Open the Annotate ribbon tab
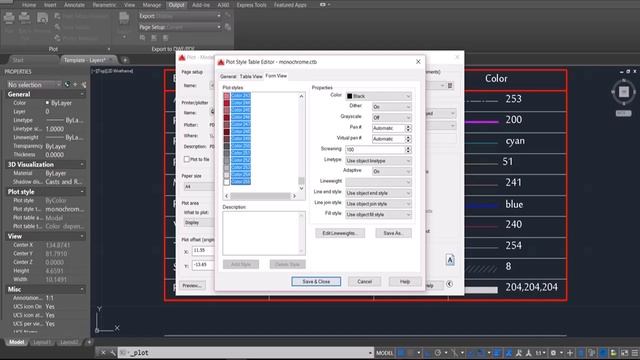 point(74,5)
